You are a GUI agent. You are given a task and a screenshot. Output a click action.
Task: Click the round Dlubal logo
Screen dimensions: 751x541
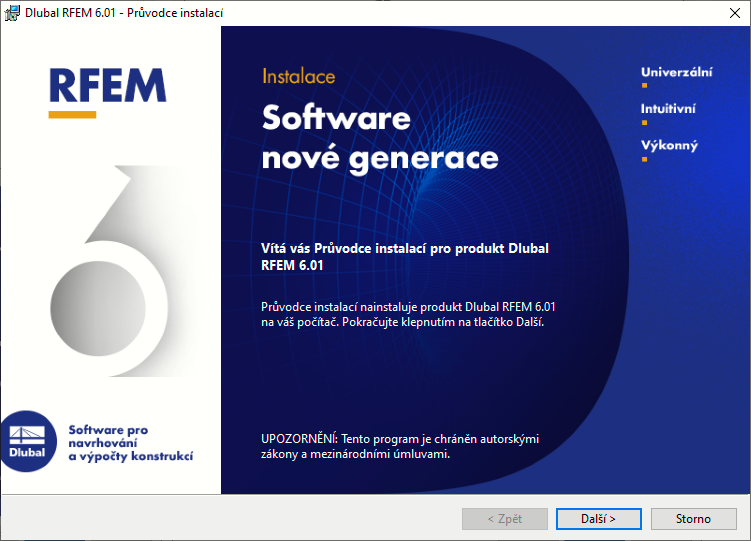click(x=28, y=441)
